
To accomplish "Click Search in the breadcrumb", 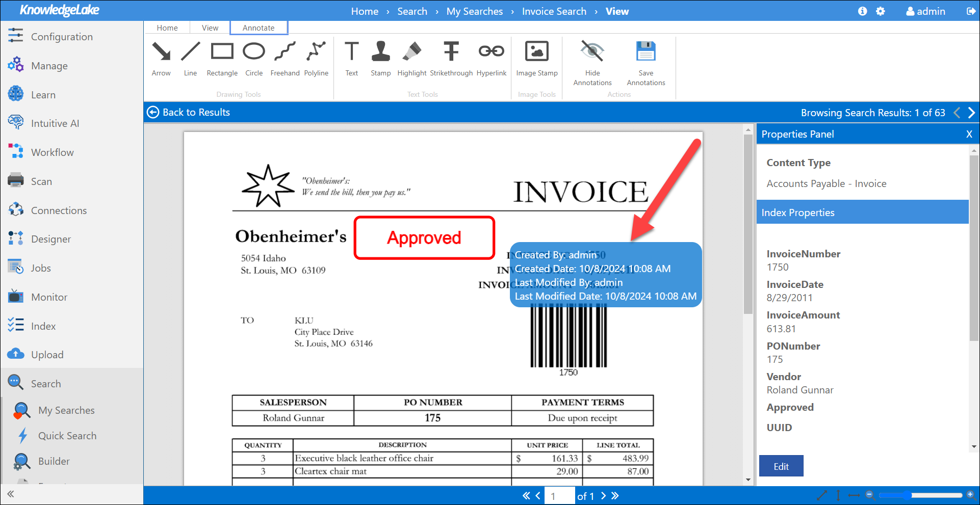I will click(x=412, y=11).
